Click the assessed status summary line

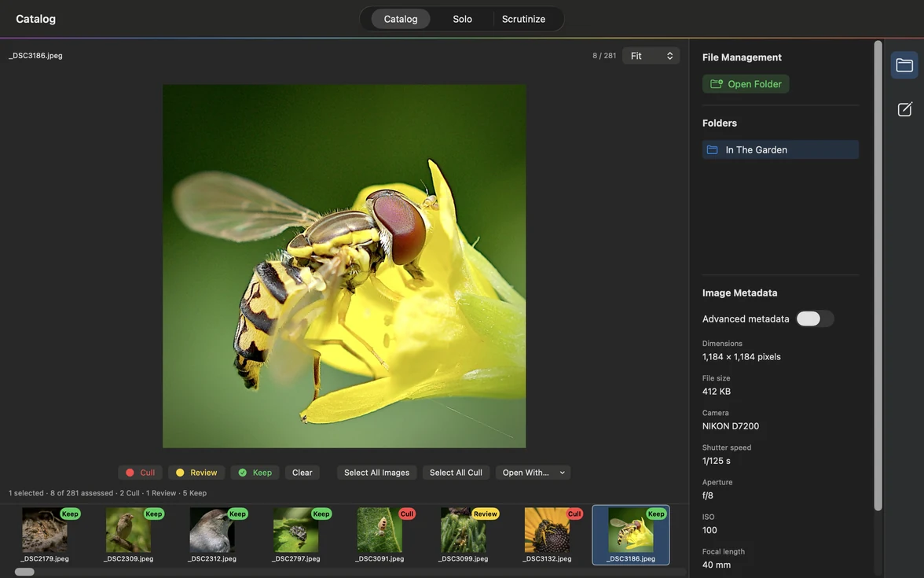pos(107,493)
